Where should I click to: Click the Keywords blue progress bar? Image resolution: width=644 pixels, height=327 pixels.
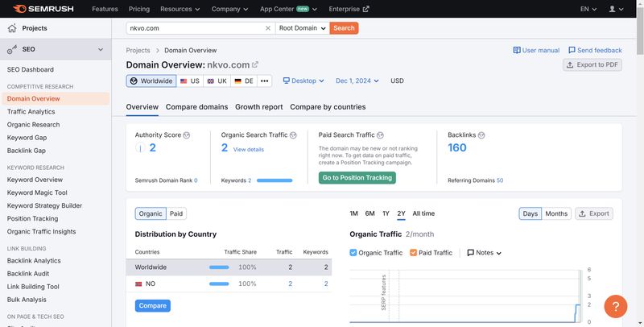point(275,180)
